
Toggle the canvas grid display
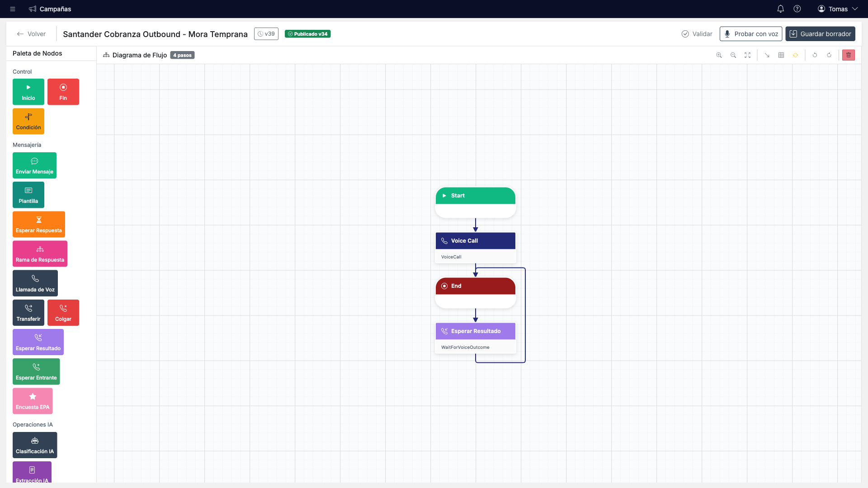pos(781,55)
